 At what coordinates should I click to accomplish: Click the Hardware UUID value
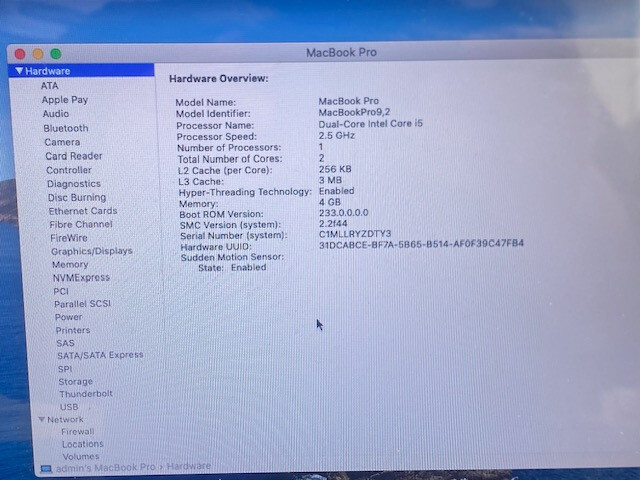click(x=421, y=244)
